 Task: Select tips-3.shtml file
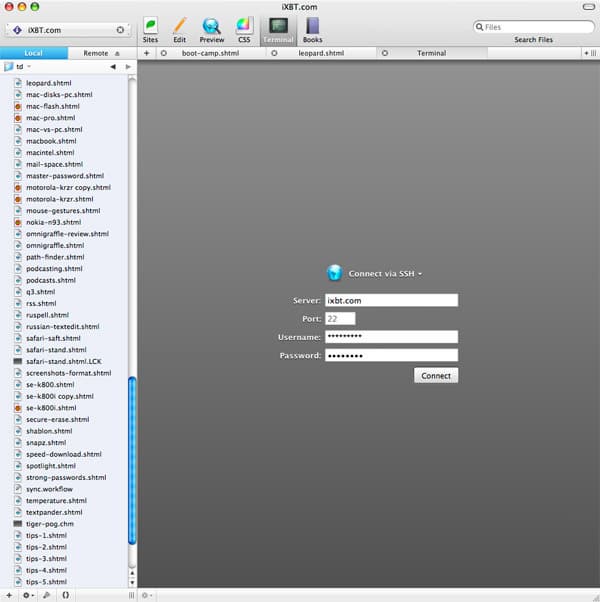click(46, 559)
